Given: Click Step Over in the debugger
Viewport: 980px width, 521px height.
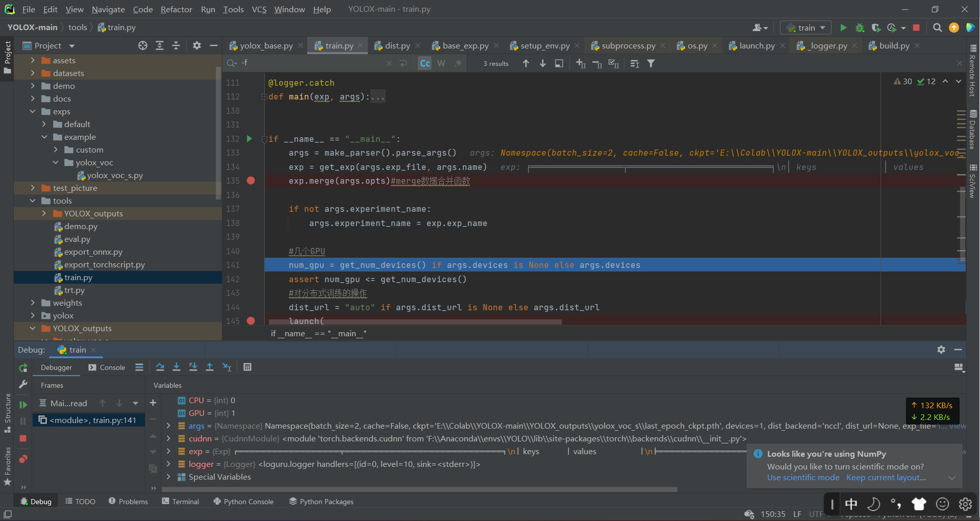Looking at the screenshot, I should coord(160,367).
